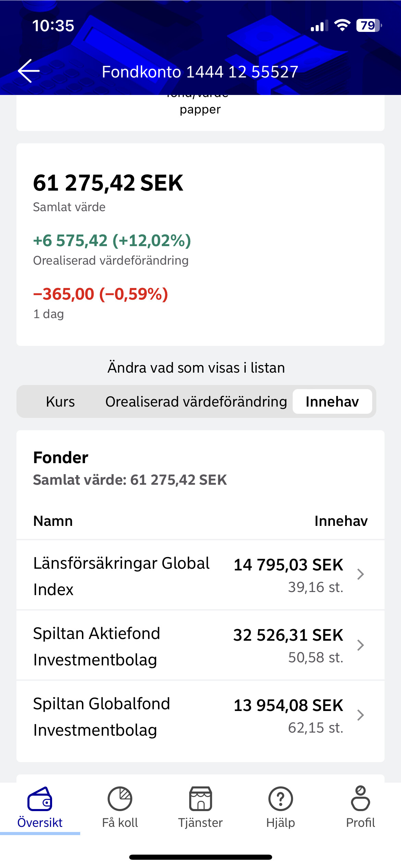Tap the Innehav column header
The height and width of the screenshot is (868, 401).
point(341,521)
